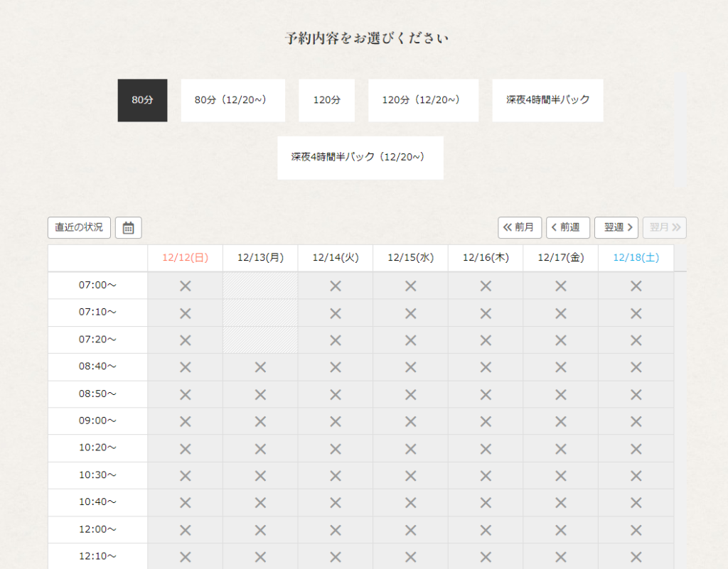Click the X at 12:10 on 12/17

[x=561, y=557]
